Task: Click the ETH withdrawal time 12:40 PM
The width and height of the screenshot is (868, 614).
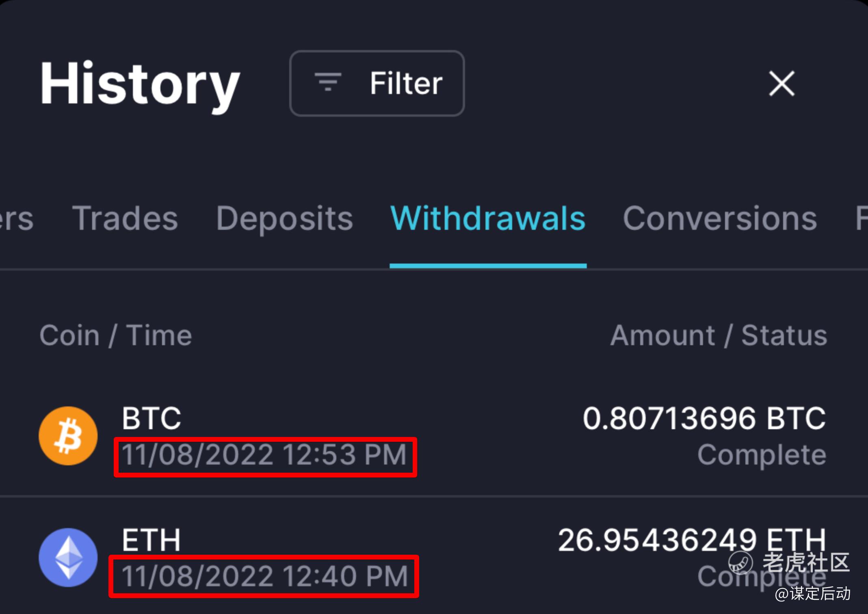Action: click(265, 576)
